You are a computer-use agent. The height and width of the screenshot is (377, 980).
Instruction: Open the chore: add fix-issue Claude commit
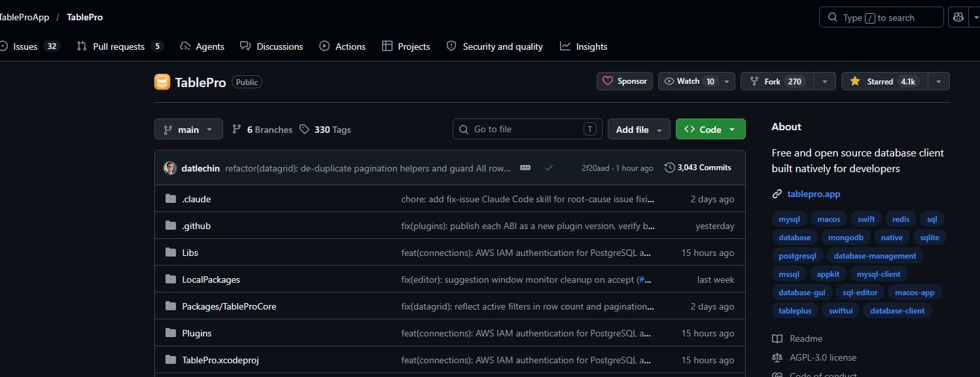[527, 199]
